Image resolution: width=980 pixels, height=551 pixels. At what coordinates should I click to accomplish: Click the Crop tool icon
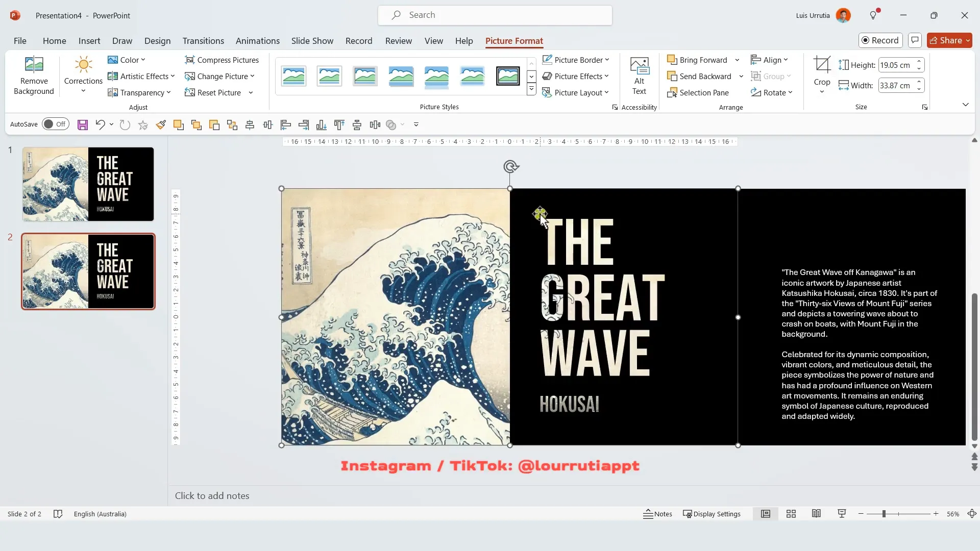coord(822,65)
